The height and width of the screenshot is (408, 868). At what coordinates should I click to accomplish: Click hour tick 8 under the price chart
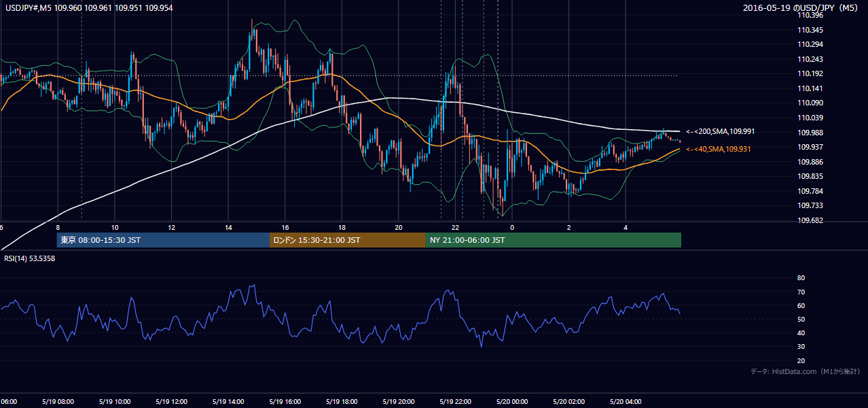(58, 228)
